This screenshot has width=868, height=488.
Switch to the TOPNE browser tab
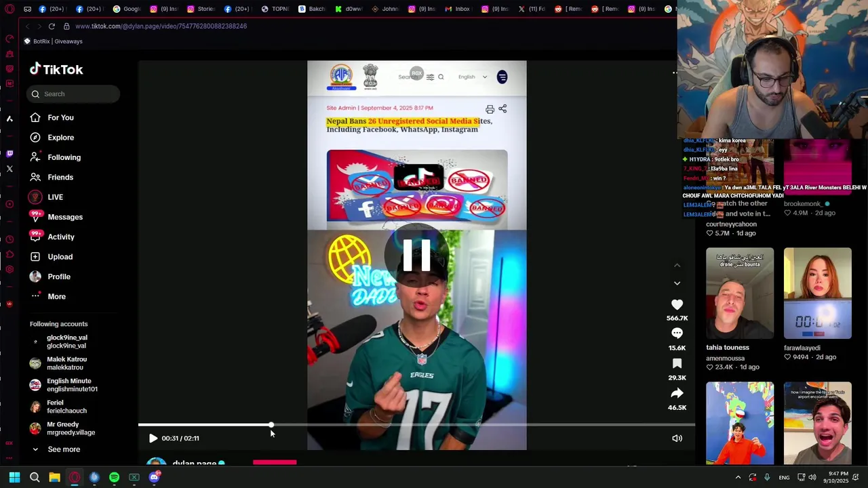click(275, 9)
